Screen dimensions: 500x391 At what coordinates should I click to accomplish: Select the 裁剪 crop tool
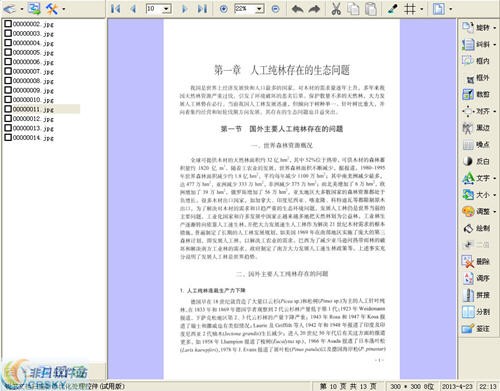click(x=476, y=94)
